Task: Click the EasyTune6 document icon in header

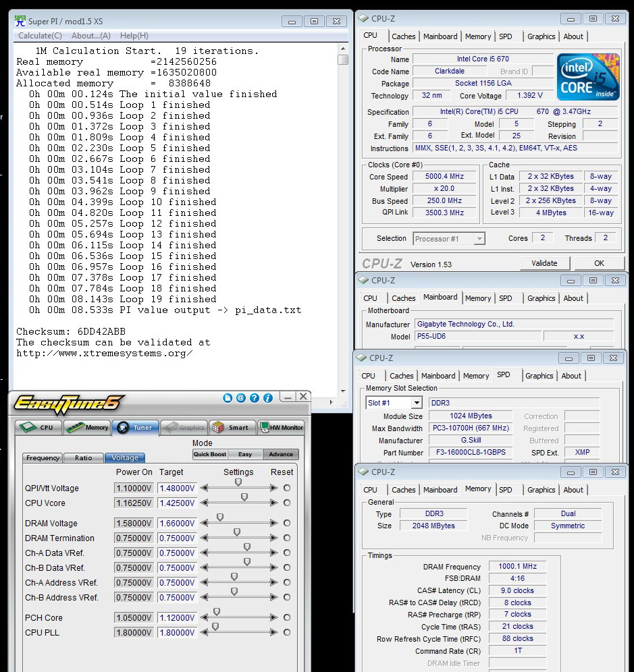Action: click(228, 398)
